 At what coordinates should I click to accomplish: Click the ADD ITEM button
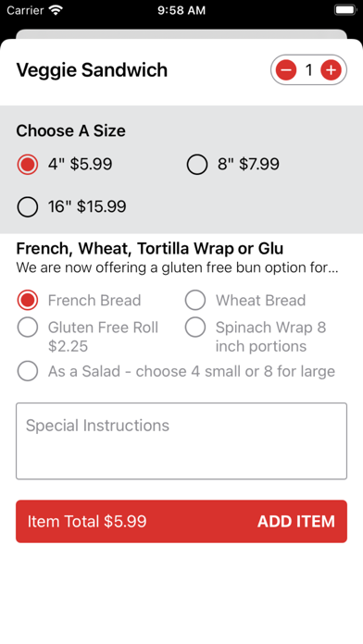[x=296, y=521]
